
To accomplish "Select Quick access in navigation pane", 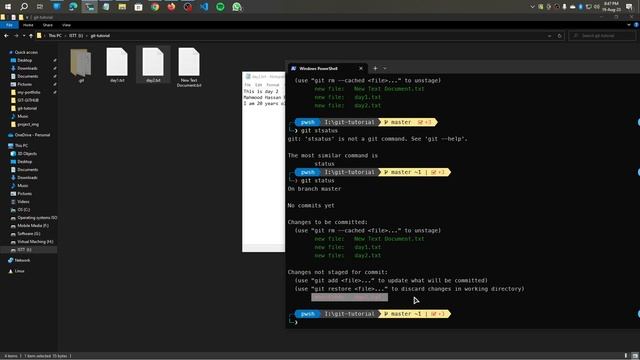I will tap(26, 52).
